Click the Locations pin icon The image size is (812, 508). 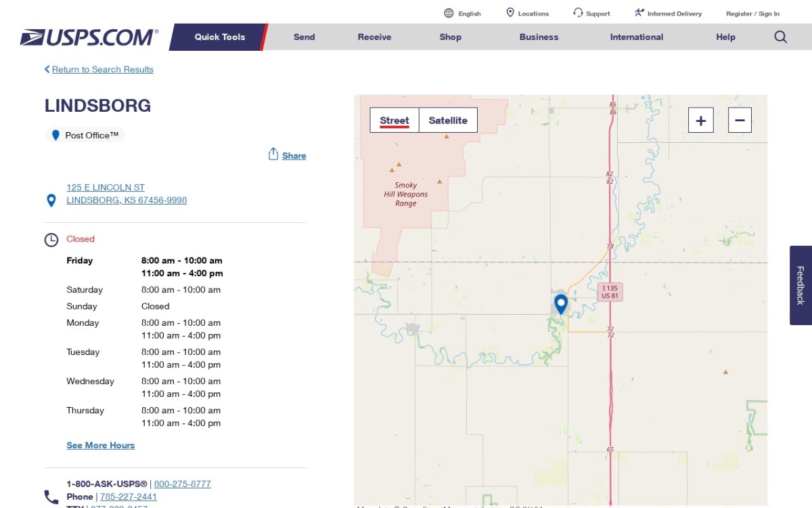point(510,13)
